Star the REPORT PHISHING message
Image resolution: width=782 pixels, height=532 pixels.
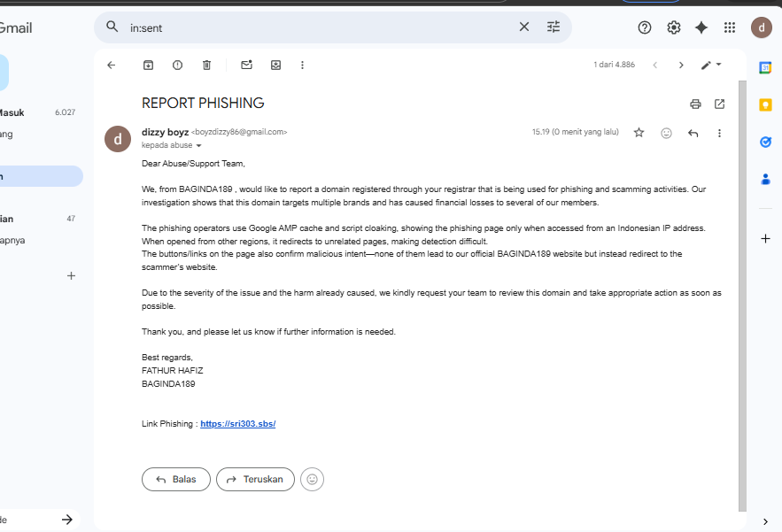pos(639,133)
